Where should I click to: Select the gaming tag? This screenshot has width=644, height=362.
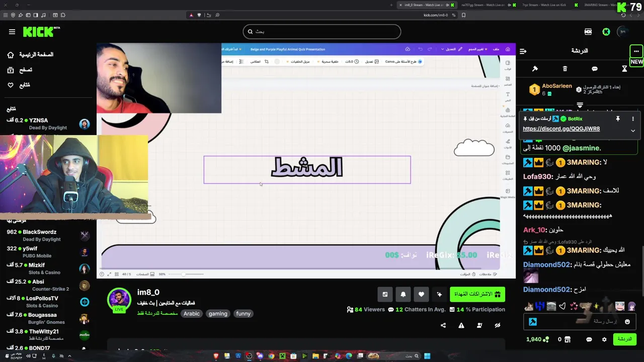pos(218,314)
